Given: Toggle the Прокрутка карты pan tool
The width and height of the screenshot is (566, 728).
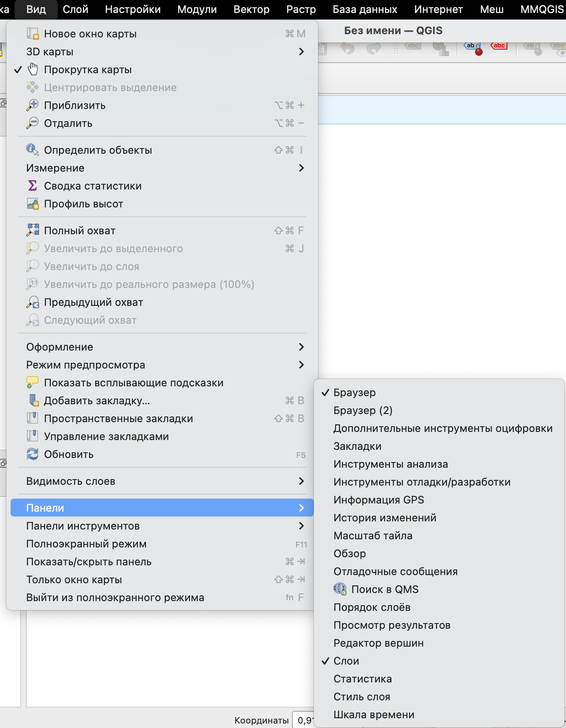Looking at the screenshot, I should coord(87,70).
